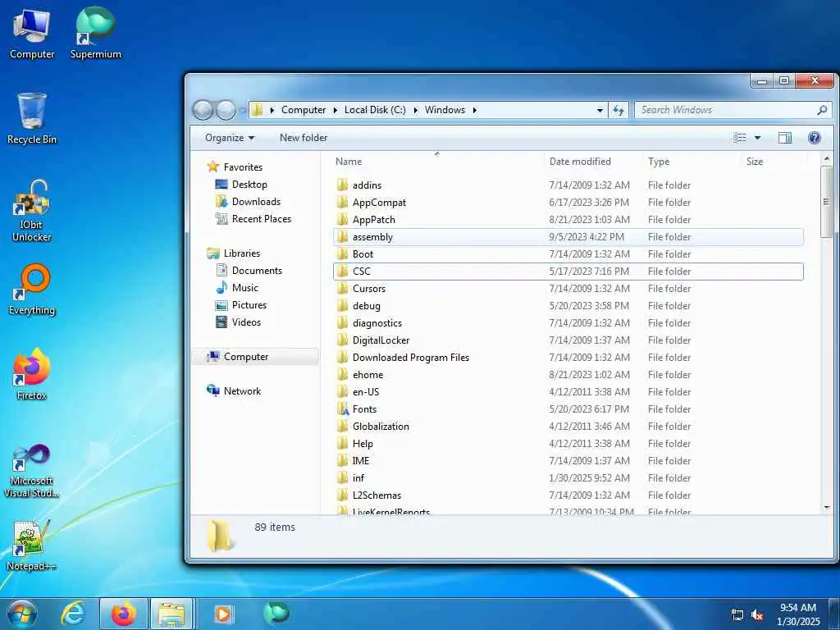Open the network tray icon

tap(737, 615)
